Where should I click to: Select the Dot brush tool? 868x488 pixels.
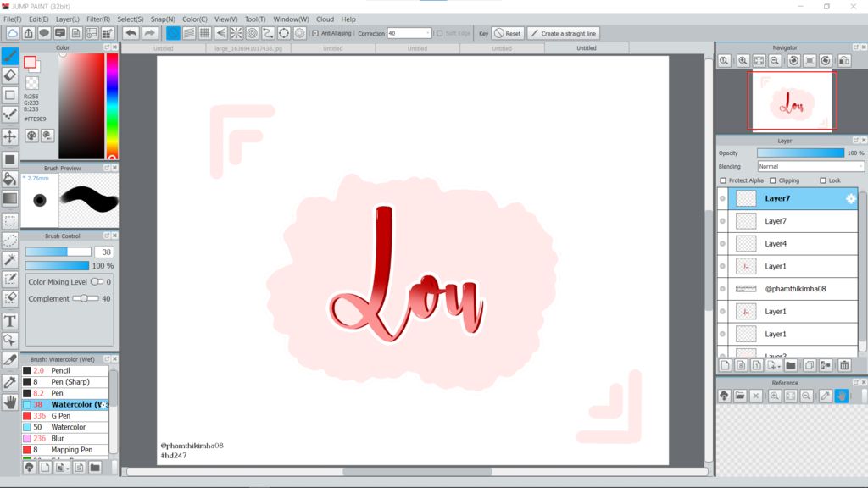point(10,114)
